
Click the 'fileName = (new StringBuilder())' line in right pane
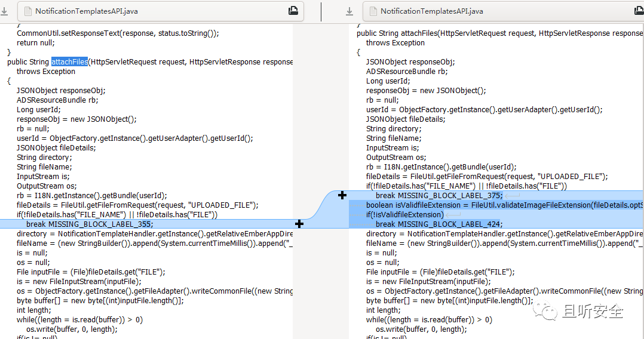click(x=505, y=243)
